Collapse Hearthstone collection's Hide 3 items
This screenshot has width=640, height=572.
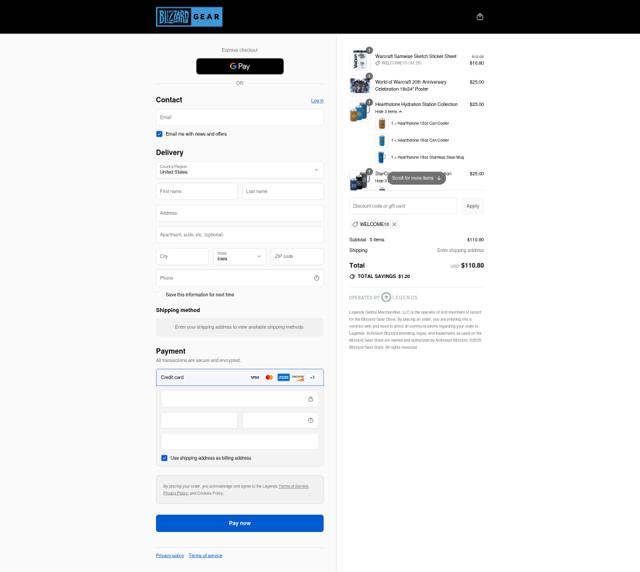tap(388, 111)
